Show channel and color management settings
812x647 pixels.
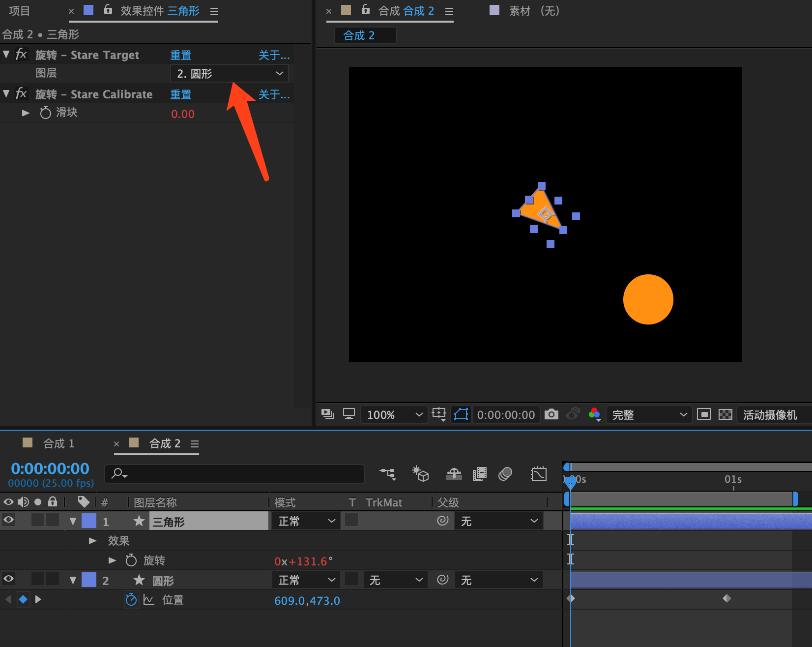point(595,414)
